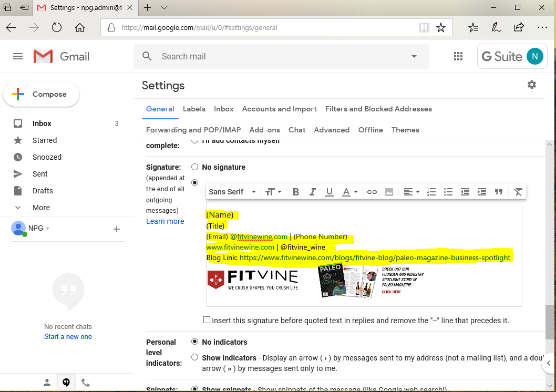
Task: Click the Paleo magazine signature image
Action: click(372, 281)
